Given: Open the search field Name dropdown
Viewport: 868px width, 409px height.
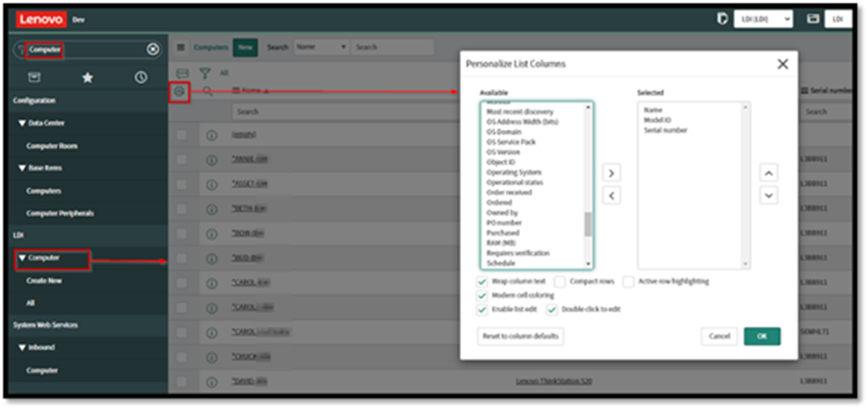Looking at the screenshot, I should tap(321, 47).
